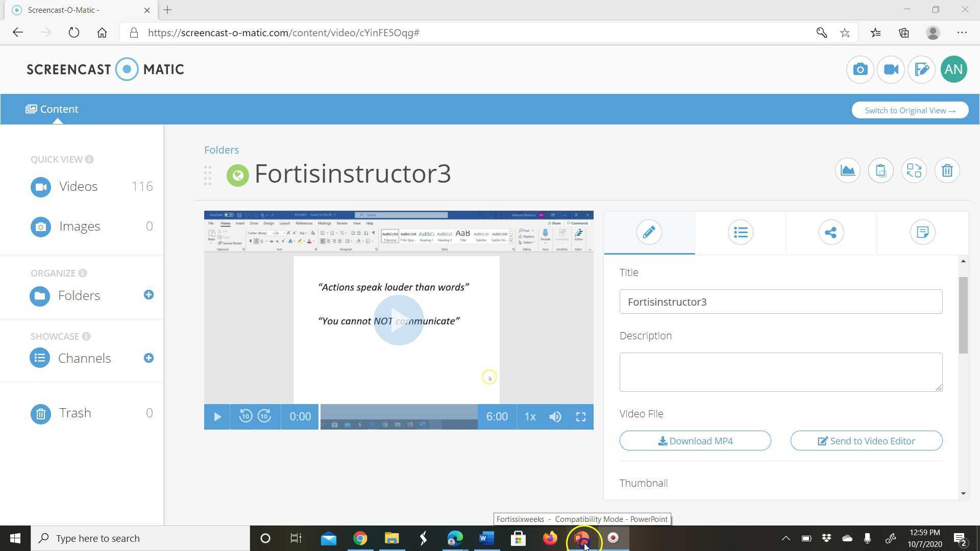Open the AN account avatar menu

coord(953,69)
